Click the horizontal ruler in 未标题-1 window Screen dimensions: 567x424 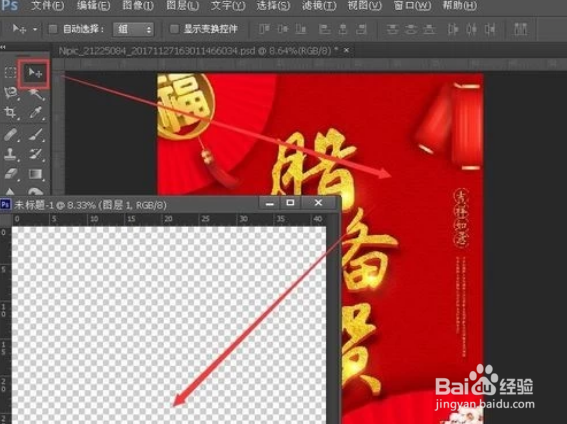tap(169, 219)
